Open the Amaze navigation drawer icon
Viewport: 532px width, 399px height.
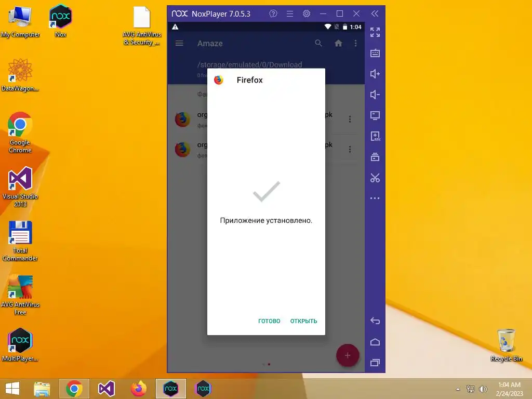(x=179, y=43)
